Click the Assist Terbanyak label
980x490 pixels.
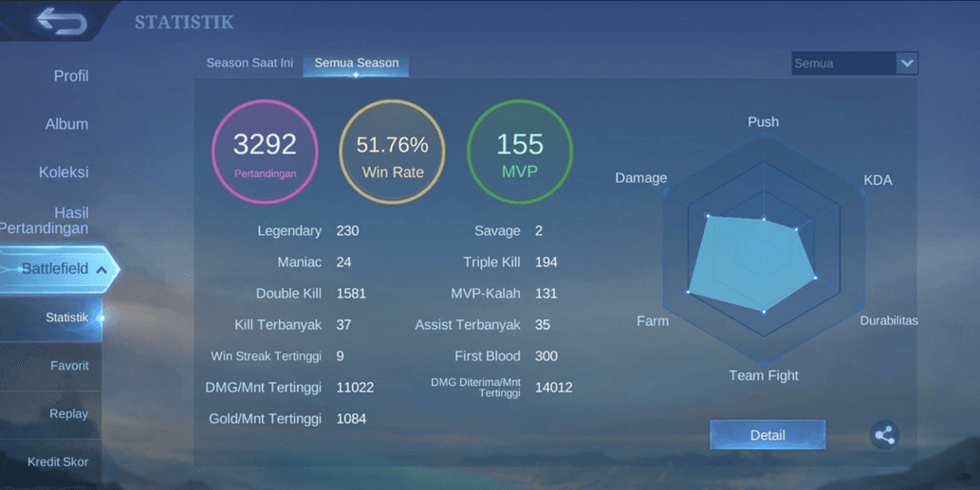click(468, 324)
